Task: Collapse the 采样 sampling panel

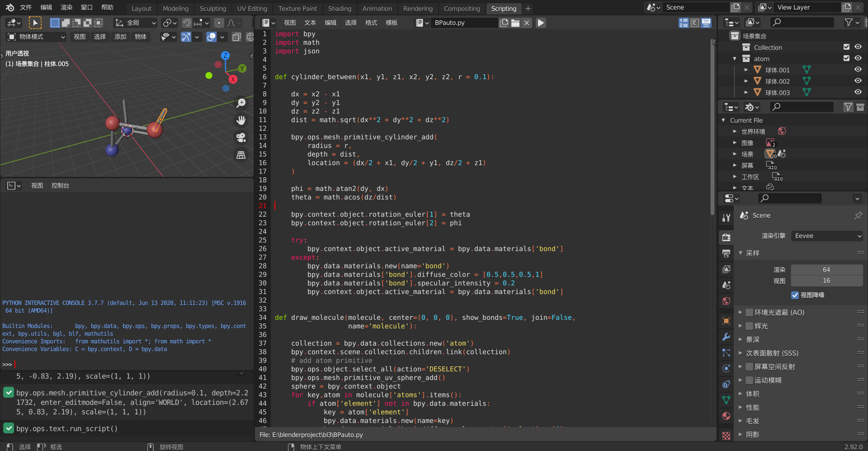Action: tap(741, 253)
